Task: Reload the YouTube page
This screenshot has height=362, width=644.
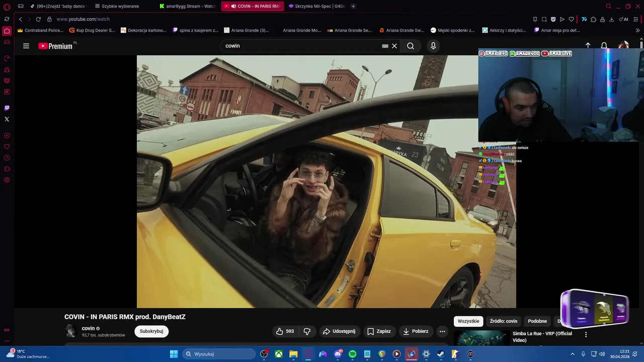Action: 38,19
